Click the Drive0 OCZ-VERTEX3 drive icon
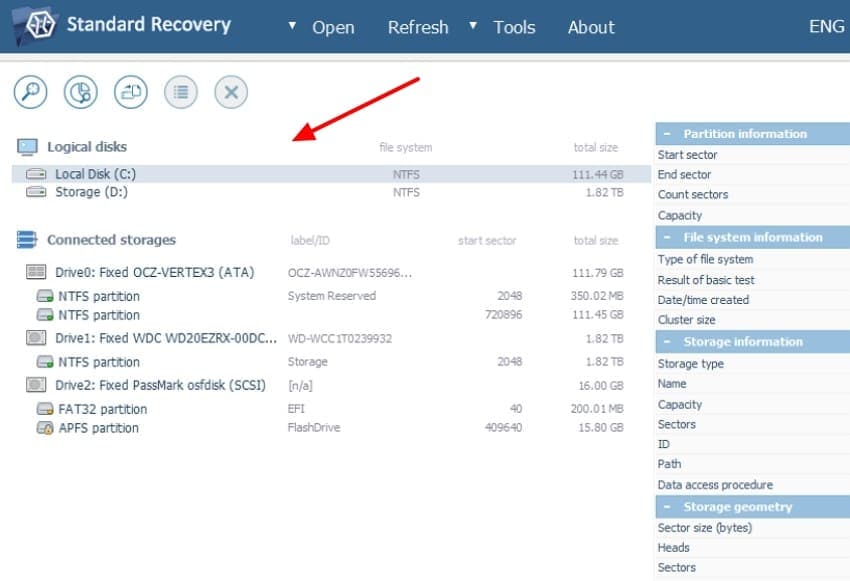 (x=35, y=271)
